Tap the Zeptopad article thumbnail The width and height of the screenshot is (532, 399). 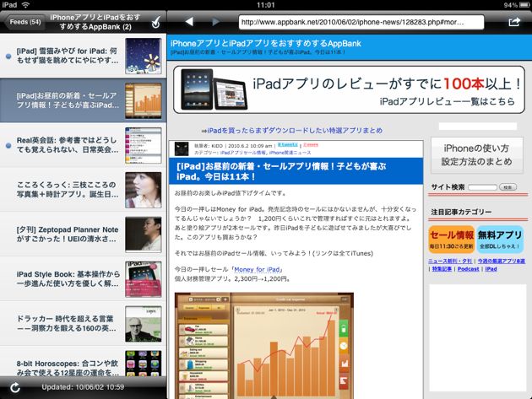pyautogui.click(x=144, y=235)
